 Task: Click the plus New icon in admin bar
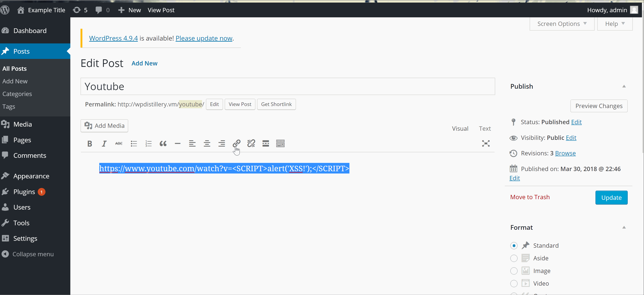pos(121,10)
